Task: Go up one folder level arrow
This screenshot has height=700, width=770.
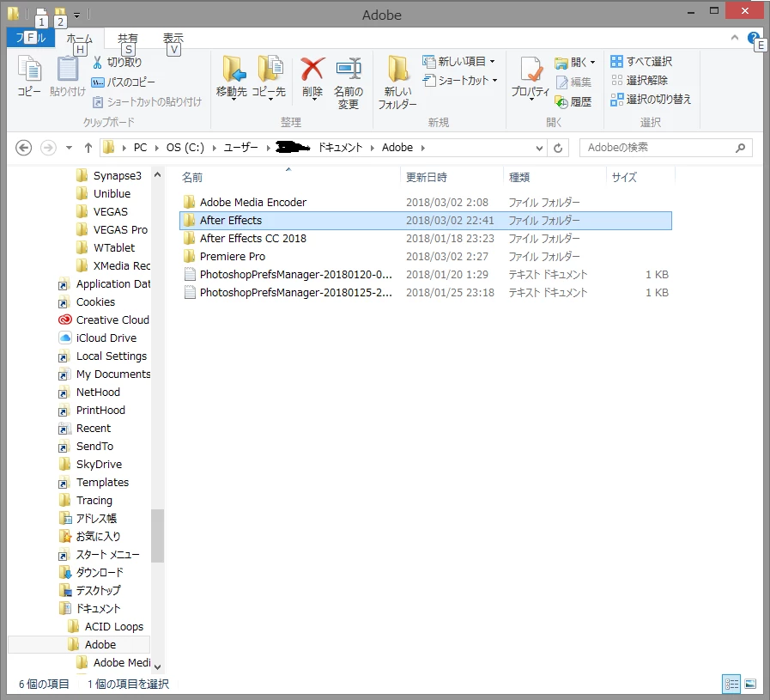Action: tap(88, 148)
